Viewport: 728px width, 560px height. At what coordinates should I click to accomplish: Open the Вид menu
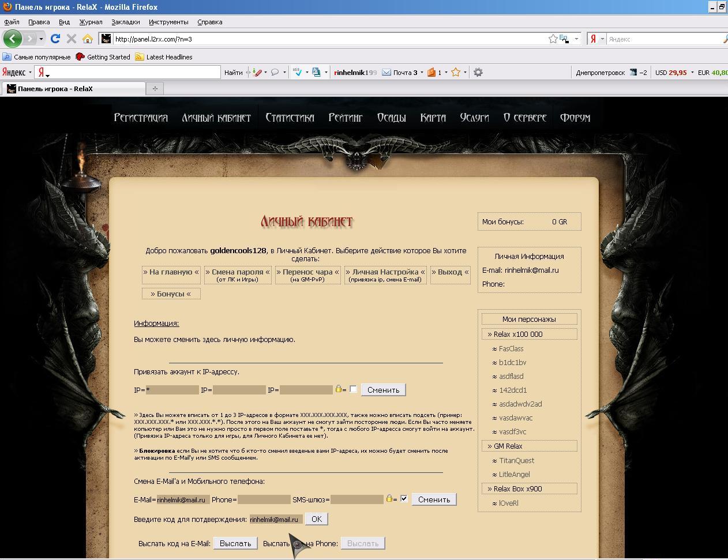point(64,22)
